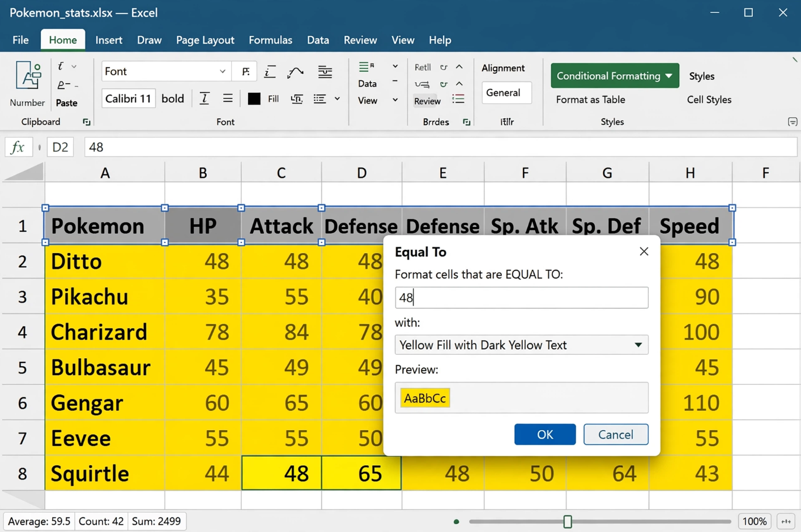Click the black font color swatch

pyautogui.click(x=254, y=98)
